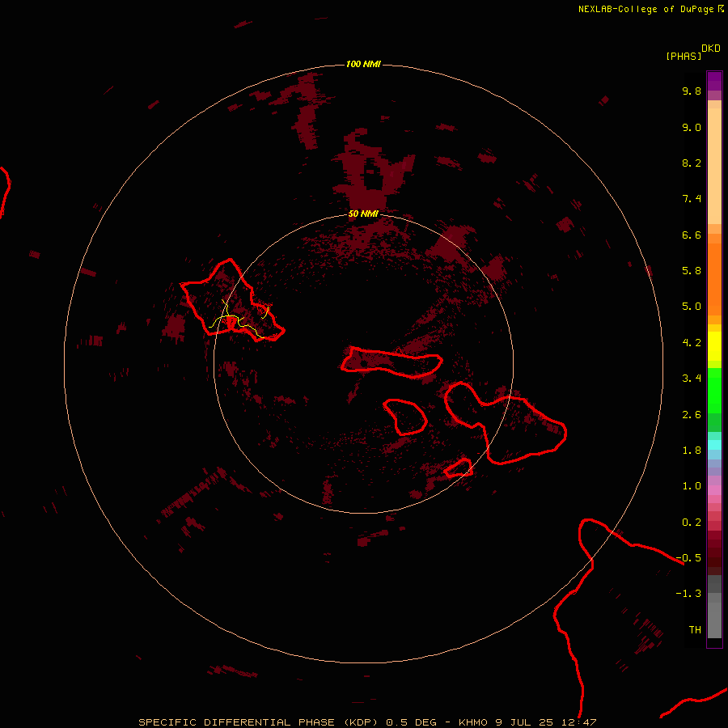The width and height of the screenshot is (728, 728).
Task: Select the 7.4 scale value
Action: pyautogui.click(x=692, y=199)
